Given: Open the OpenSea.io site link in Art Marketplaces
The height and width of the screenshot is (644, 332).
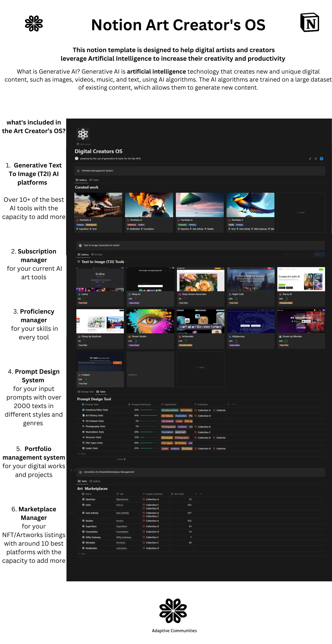Looking at the screenshot, I should [122, 499].
